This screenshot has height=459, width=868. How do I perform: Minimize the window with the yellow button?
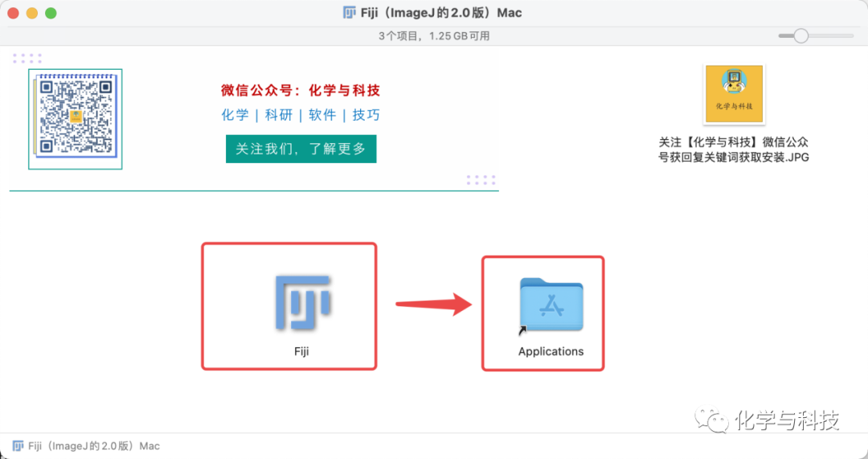coord(32,14)
